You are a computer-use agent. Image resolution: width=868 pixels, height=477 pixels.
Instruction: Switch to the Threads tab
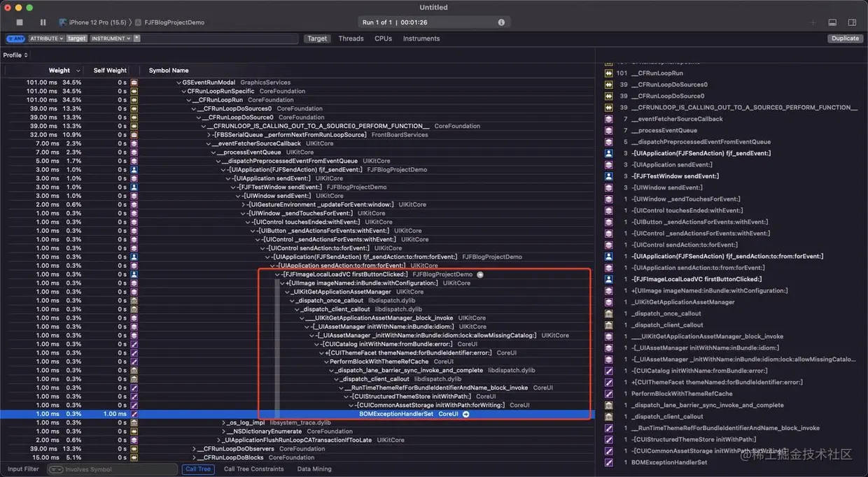(351, 38)
